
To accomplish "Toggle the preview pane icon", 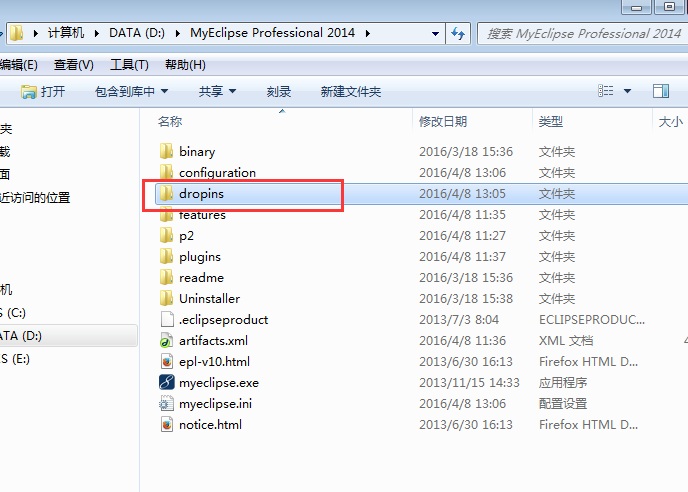I will (661, 91).
